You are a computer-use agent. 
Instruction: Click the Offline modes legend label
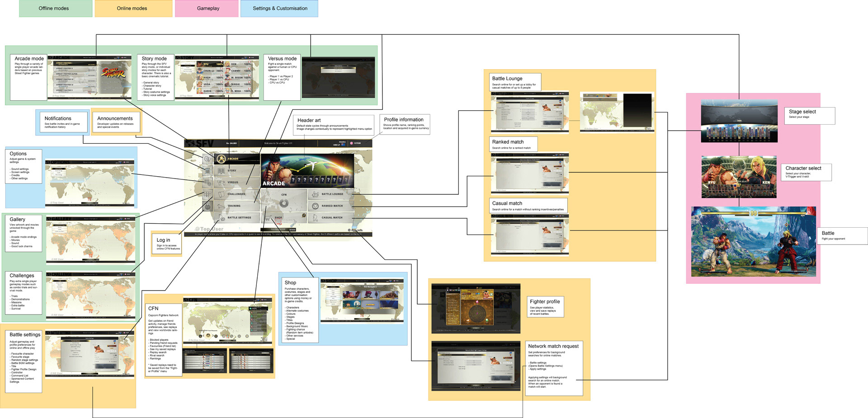pos(56,9)
